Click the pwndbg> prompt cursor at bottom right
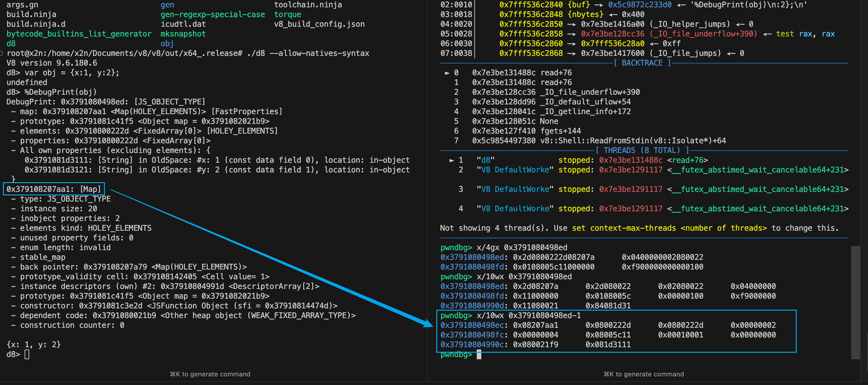Viewport: 868px width, 385px height. [x=479, y=355]
